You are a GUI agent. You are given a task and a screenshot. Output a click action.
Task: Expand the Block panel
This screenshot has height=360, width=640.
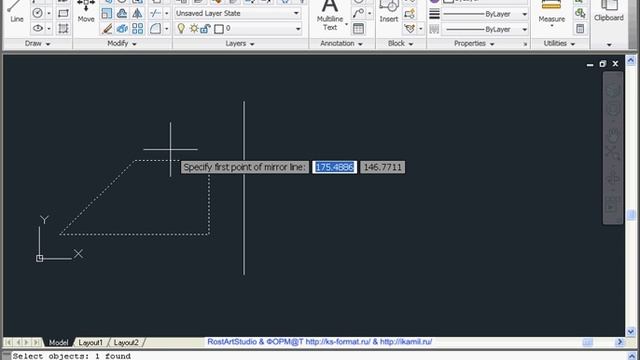click(x=400, y=43)
